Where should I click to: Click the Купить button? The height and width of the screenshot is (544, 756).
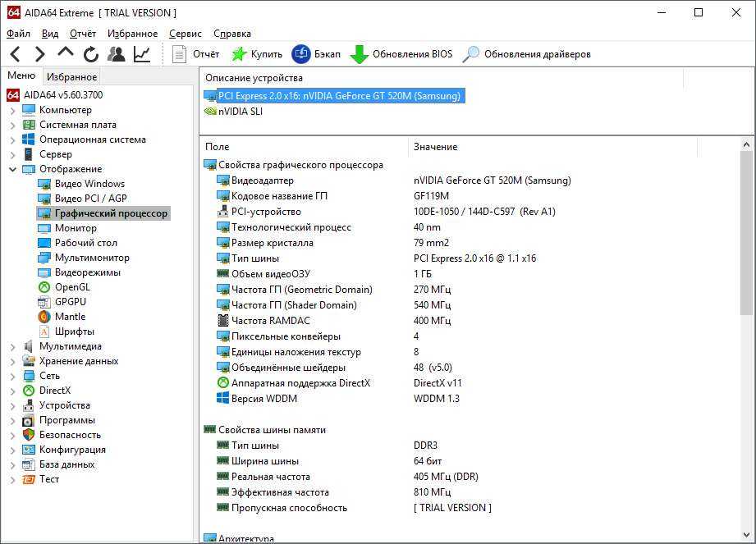pos(257,54)
